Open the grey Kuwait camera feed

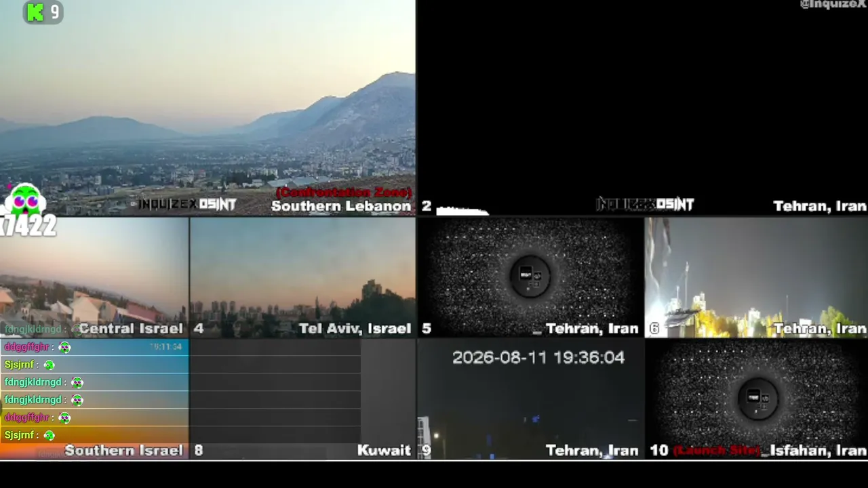(303, 399)
